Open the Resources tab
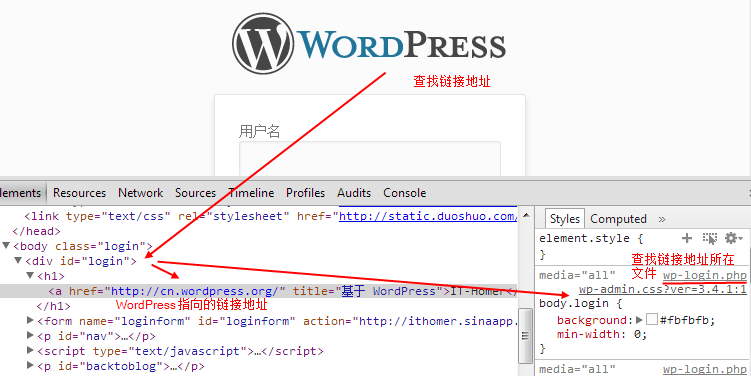 click(x=80, y=193)
